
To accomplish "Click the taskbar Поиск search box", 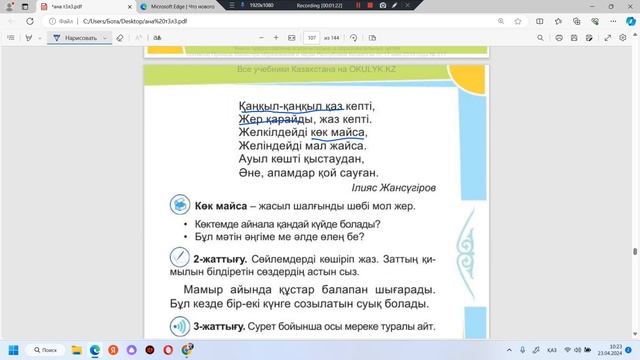I will (x=45, y=350).
